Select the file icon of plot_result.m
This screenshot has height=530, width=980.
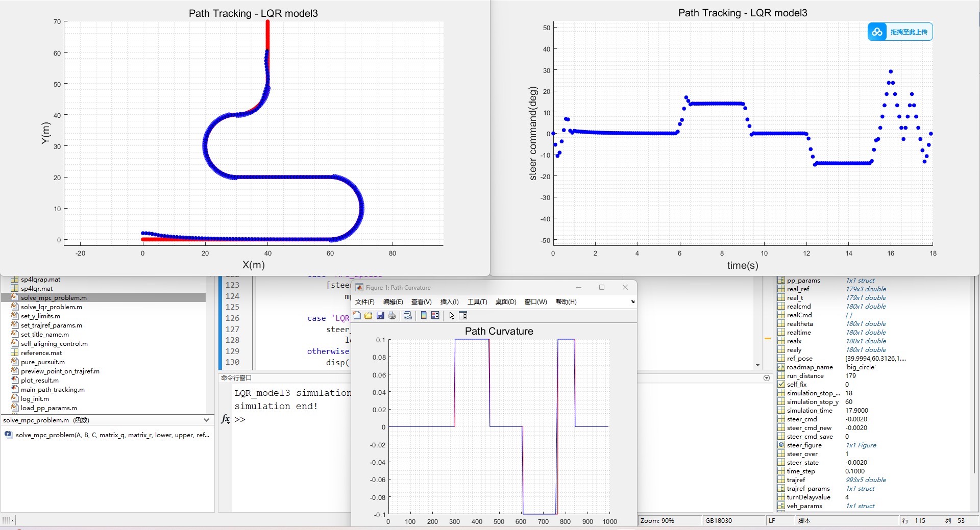14,381
